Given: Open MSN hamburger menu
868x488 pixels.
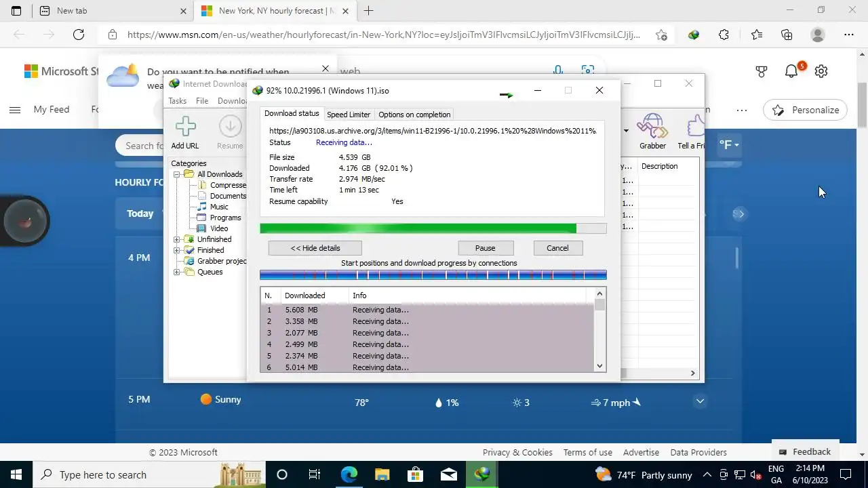Looking at the screenshot, I should pos(14,110).
